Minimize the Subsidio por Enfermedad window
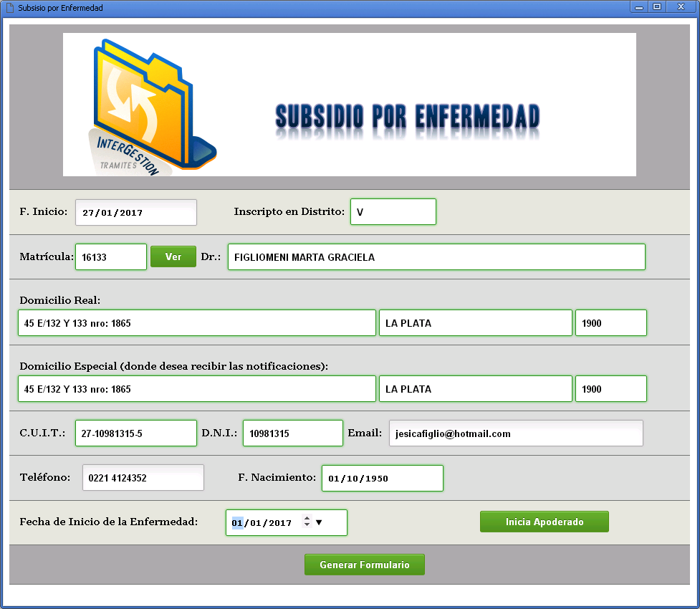This screenshot has width=700, height=609. click(x=639, y=6)
